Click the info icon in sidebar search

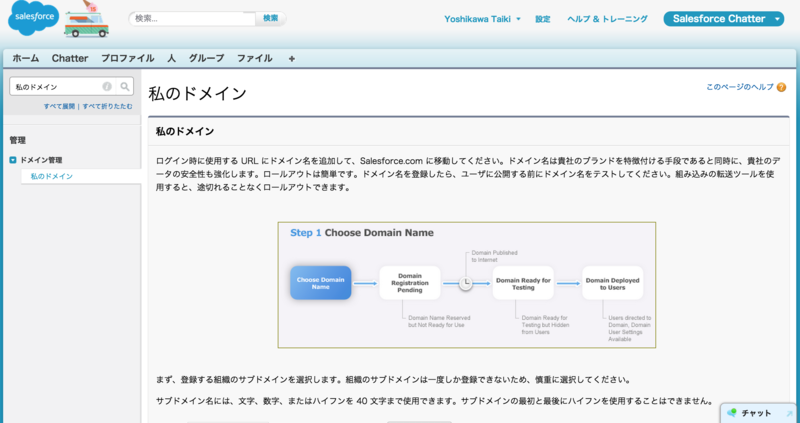click(x=107, y=87)
